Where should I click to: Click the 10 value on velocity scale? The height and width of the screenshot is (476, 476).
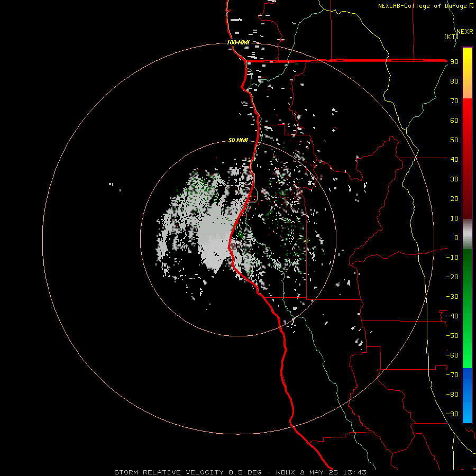[454, 218]
